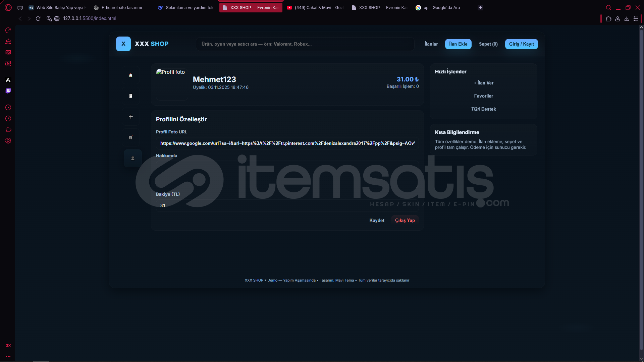Click the scroll listings sidebar icon

click(x=131, y=96)
